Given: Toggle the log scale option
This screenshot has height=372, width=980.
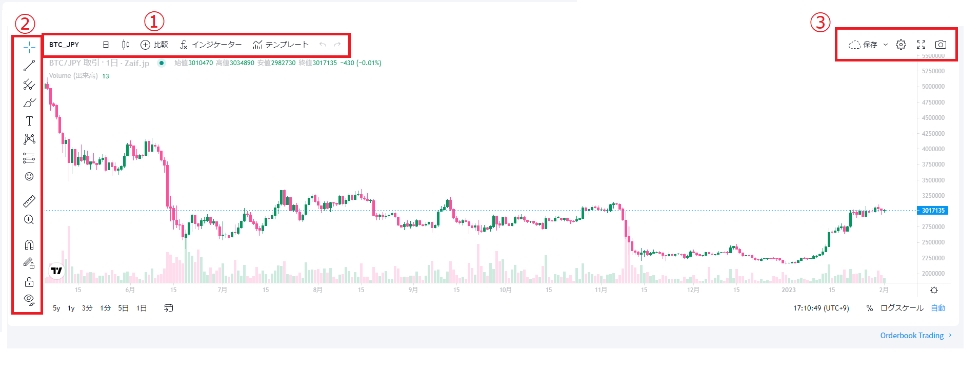Looking at the screenshot, I should pyautogui.click(x=902, y=308).
